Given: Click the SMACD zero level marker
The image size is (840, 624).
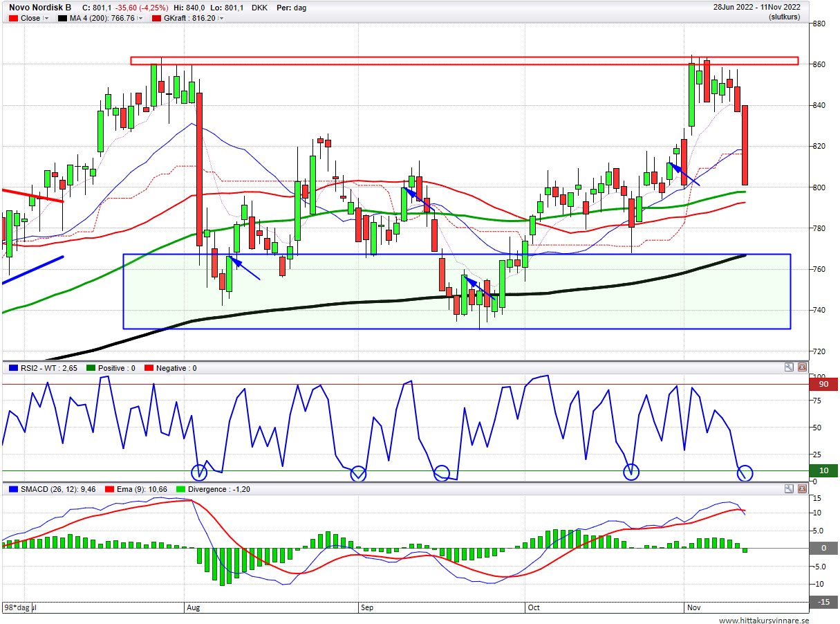Looking at the screenshot, I should (823, 548).
